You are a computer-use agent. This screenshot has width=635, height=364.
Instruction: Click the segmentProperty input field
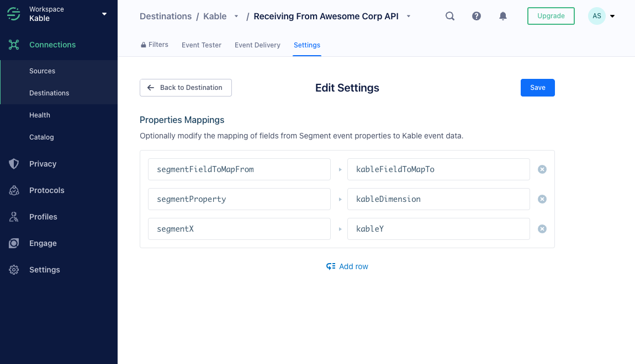tap(239, 199)
